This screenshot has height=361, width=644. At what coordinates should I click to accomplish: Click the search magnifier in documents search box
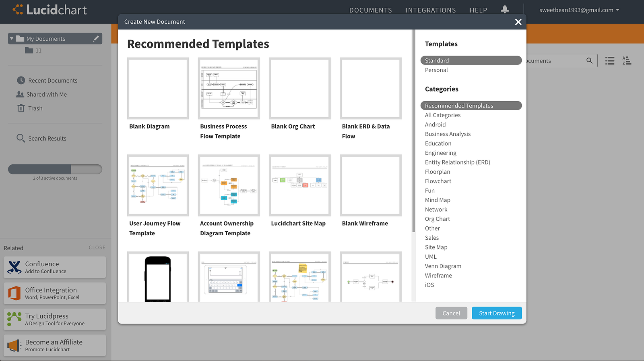tap(589, 60)
